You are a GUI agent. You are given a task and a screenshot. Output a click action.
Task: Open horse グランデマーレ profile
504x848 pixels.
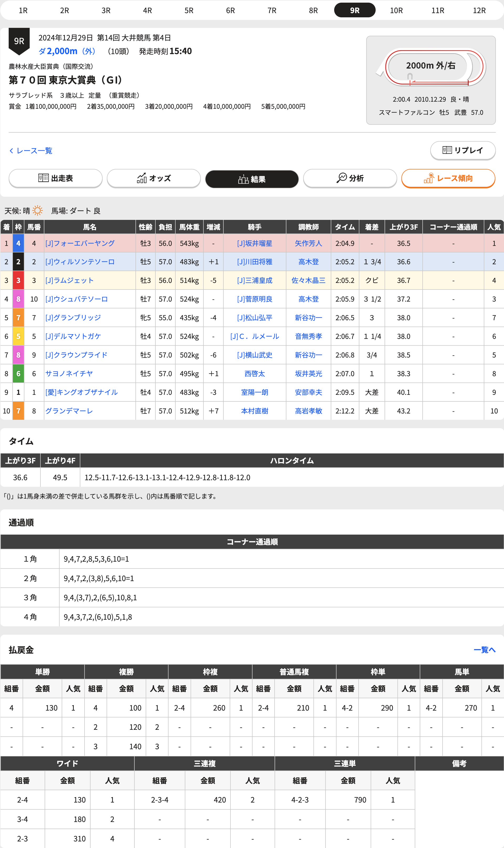click(69, 411)
